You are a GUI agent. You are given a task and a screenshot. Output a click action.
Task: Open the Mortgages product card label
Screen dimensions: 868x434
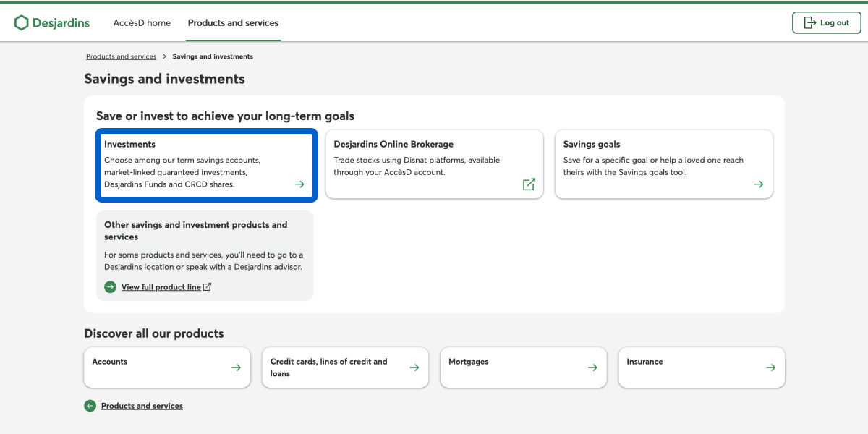(468, 362)
